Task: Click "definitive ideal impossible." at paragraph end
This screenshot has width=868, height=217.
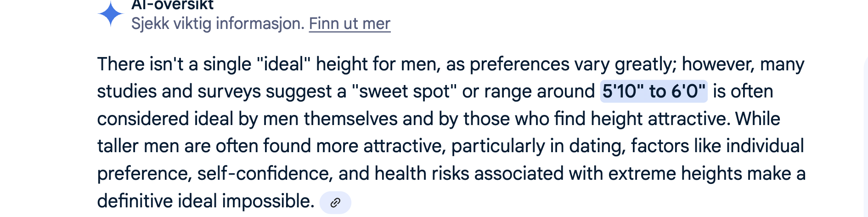Action: pyautogui.click(x=205, y=201)
